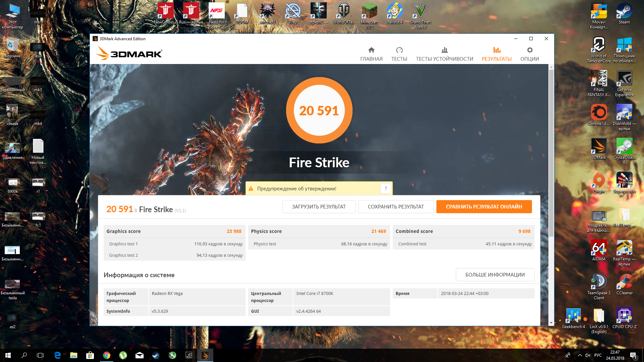
Task: Open Chrome from the taskbar
Action: coord(107,355)
